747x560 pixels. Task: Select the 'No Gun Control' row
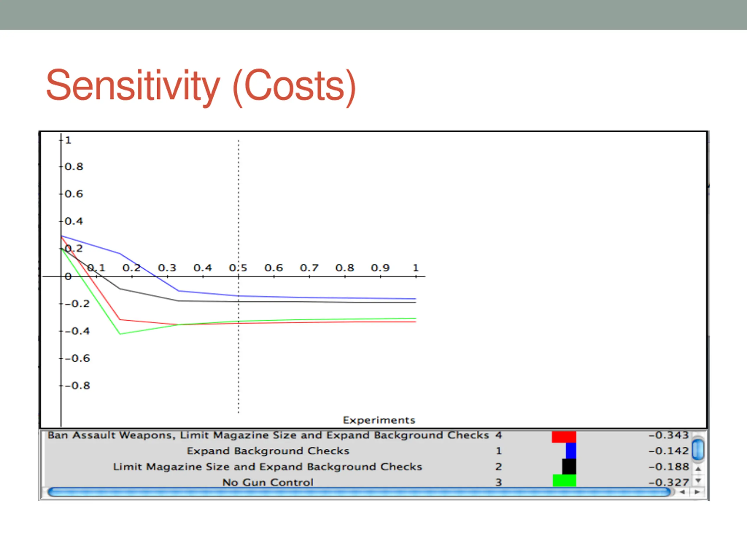(x=268, y=482)
